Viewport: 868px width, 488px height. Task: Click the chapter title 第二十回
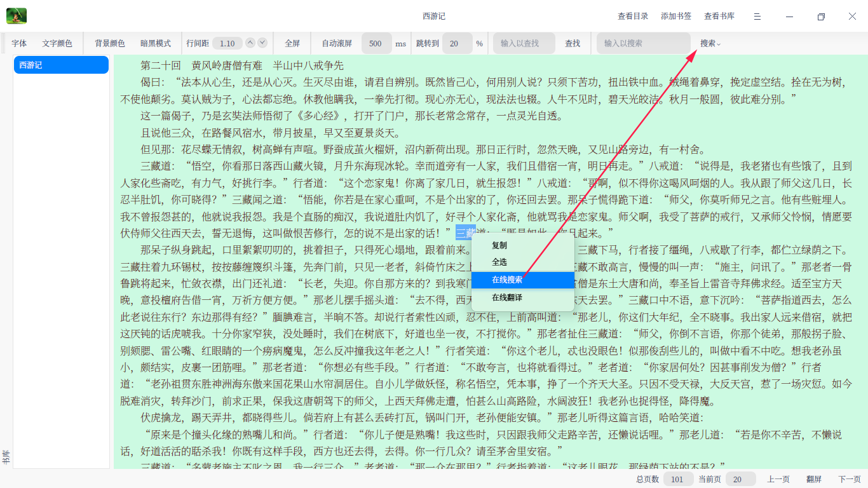(x=161, y=65)
